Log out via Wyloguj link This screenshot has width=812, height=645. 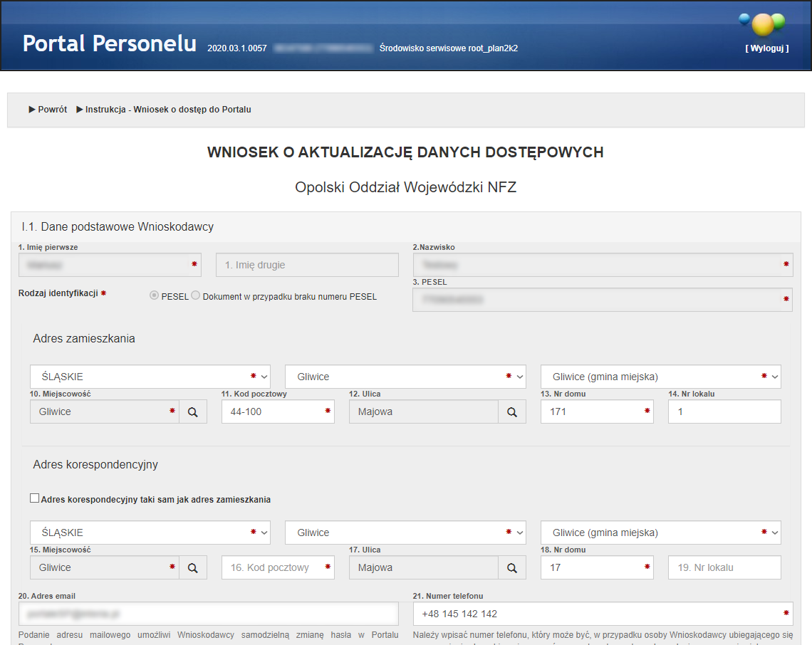click(767, 48)
